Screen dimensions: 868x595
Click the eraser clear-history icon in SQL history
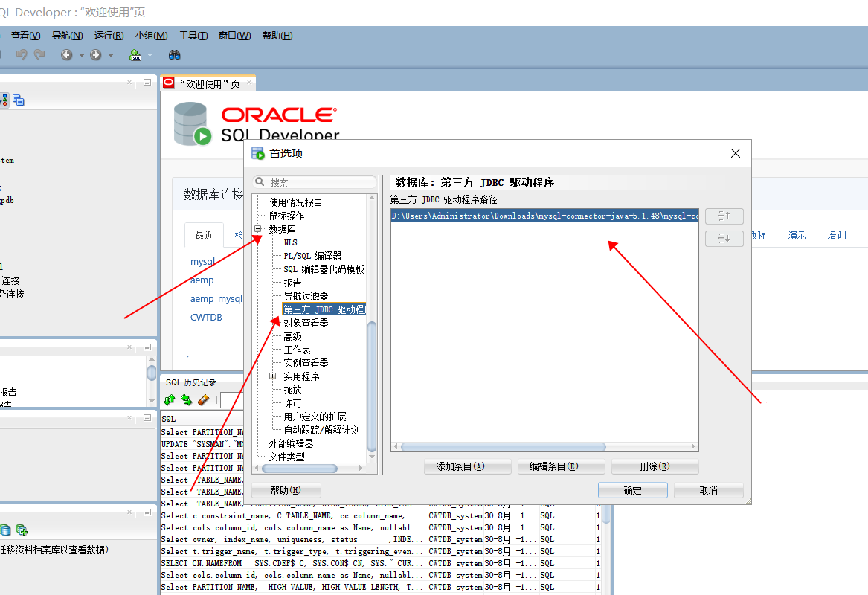point(204,399)
